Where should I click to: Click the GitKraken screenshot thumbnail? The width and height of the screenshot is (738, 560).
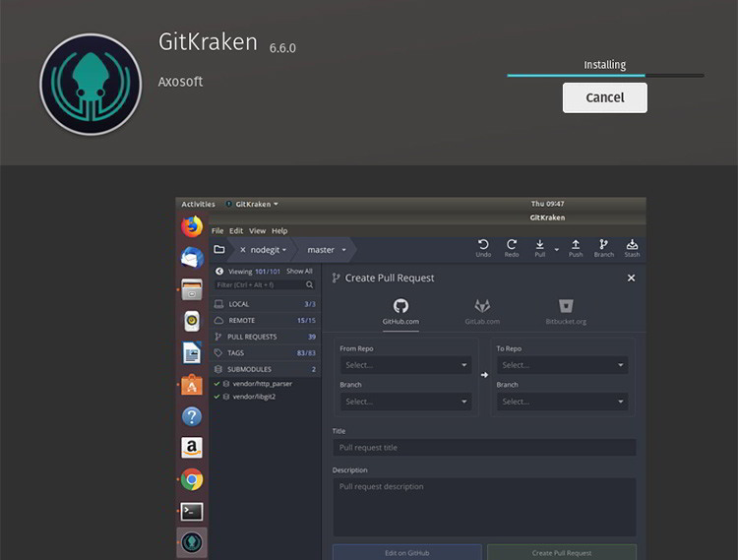tap(410, 378)
